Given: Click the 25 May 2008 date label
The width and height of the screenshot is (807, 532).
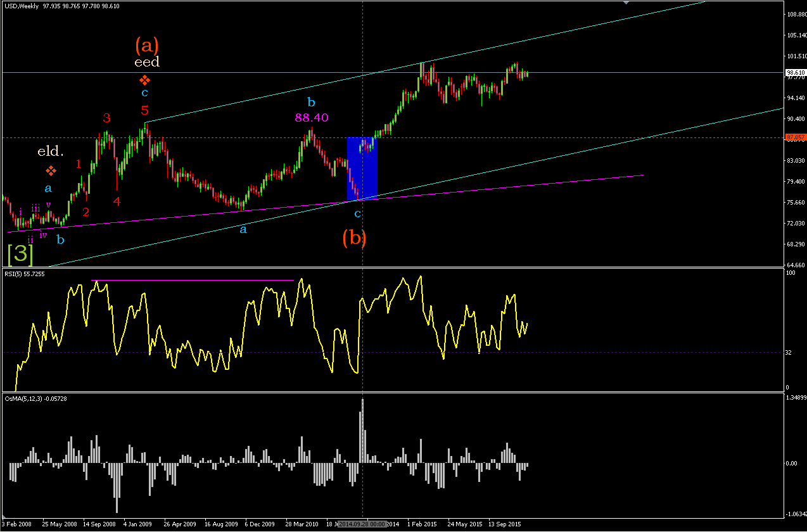Looking at the screenshot, I should click(58, 524).
